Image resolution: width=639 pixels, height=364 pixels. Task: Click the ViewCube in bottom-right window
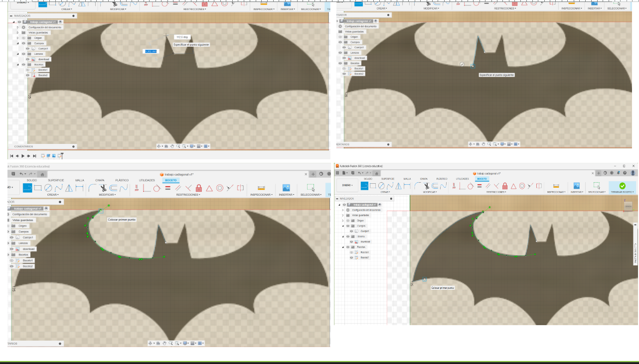click(628, 206)
